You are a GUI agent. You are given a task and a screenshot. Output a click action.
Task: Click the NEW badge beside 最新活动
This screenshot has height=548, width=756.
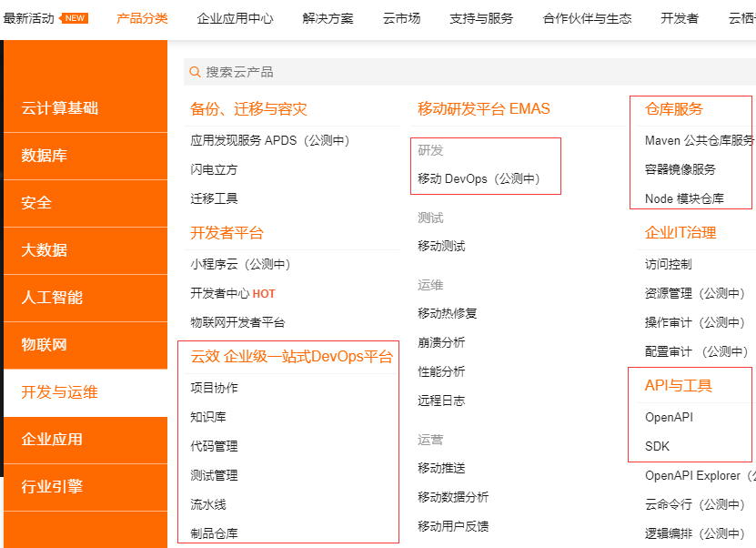[74, 18]
